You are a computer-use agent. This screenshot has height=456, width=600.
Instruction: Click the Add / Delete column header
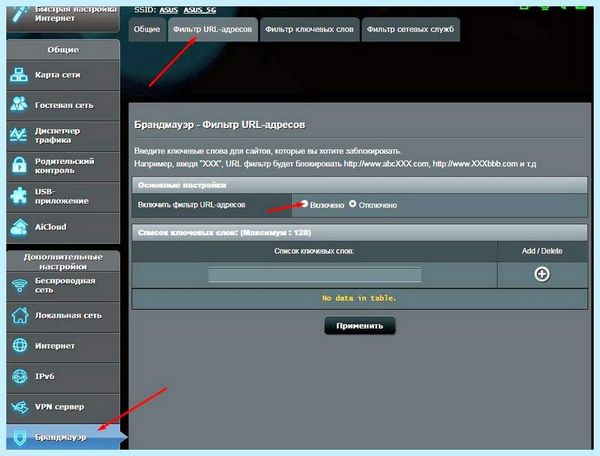542,251
